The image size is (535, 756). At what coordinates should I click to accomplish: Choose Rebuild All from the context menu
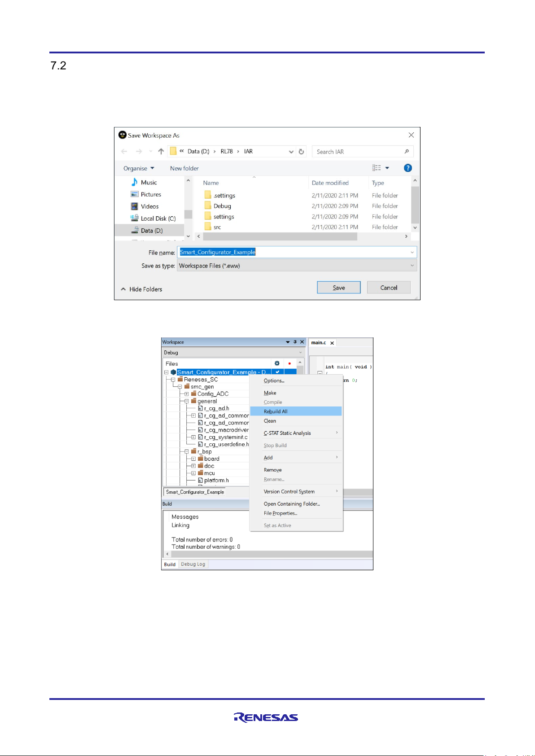click(296, 411)
